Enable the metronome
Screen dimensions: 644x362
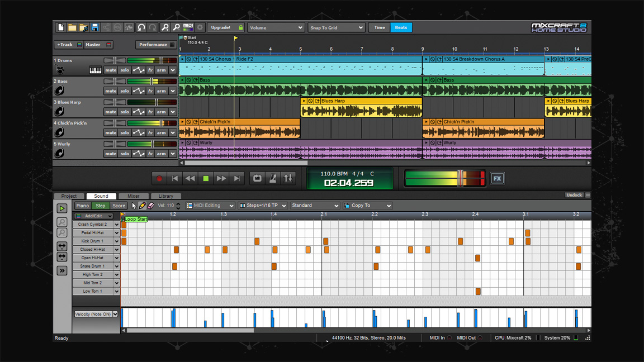(x=272, y=178)
